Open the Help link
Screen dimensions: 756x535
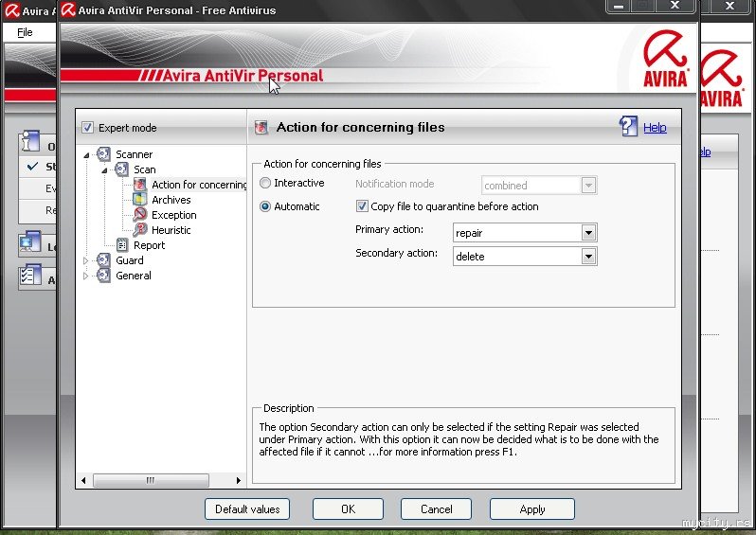pos(655,128)
